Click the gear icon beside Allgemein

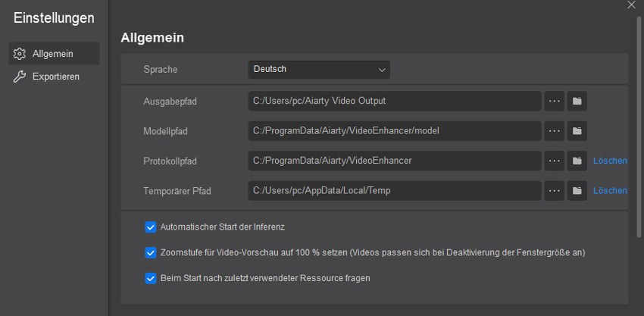[20, 54]
